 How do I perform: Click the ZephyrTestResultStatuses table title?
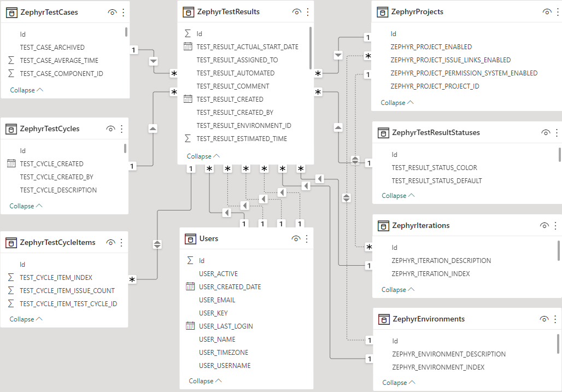(436, 132)
